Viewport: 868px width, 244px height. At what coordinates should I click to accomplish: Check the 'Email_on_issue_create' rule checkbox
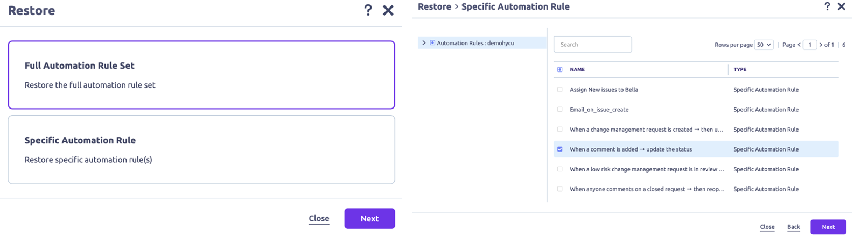[x=560, y=110]
